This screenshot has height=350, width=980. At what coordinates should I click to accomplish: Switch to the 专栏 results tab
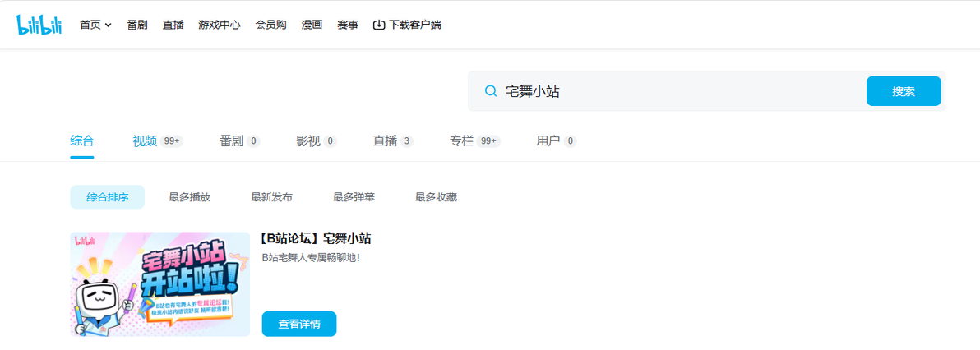pyautogui.click(x=474, y=141)
